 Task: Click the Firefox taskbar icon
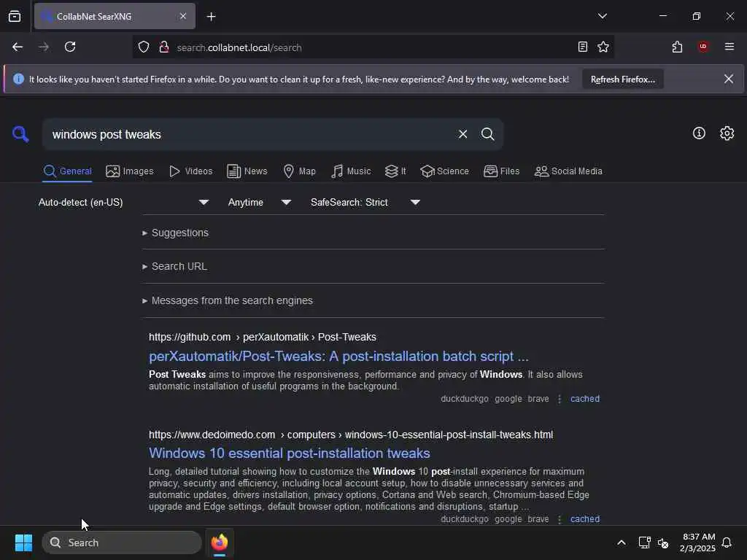(x=220, y=542)
